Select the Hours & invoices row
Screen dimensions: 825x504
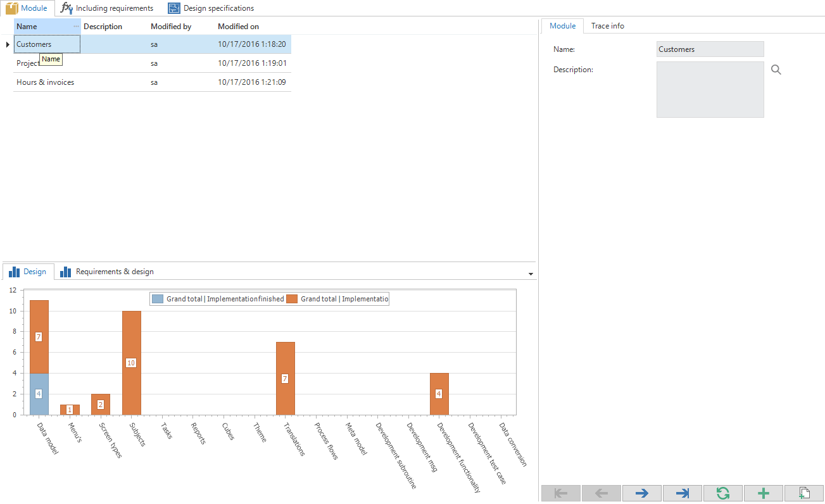tap(46, 82)
